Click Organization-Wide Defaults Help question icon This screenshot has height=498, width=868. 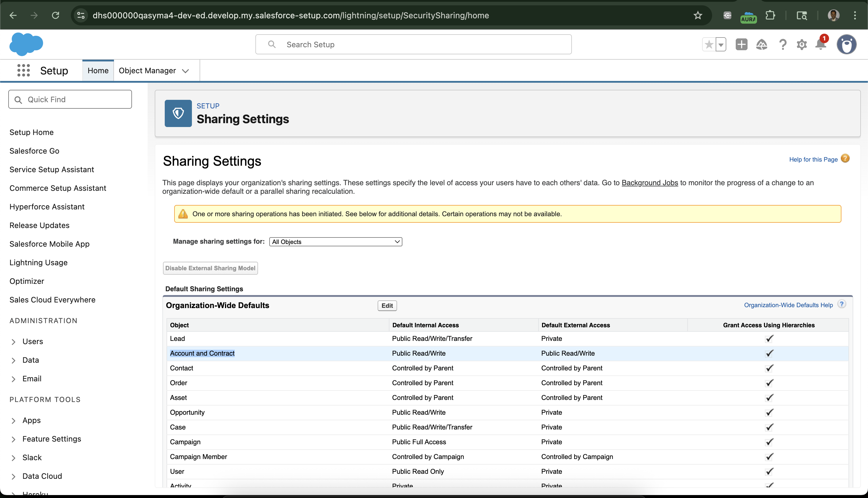[x=841, y=304]
